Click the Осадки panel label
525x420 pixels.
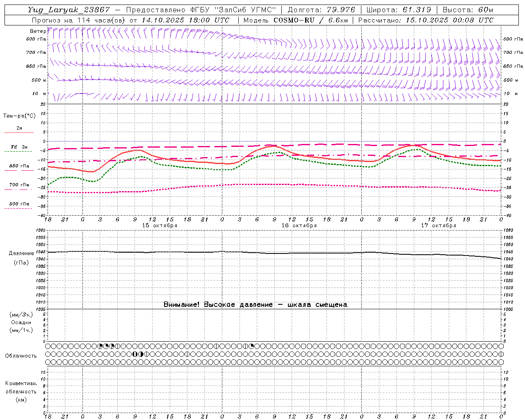[x=21, y=322]
